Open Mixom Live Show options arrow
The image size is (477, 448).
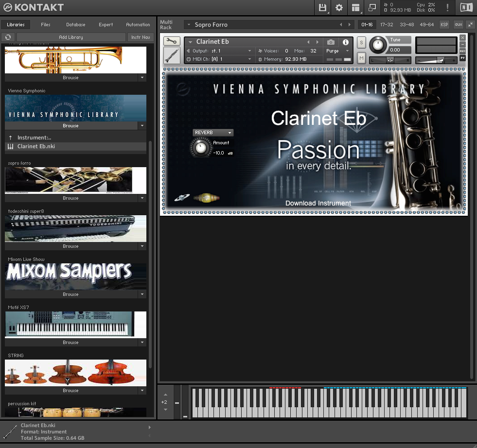pos(142,294)
